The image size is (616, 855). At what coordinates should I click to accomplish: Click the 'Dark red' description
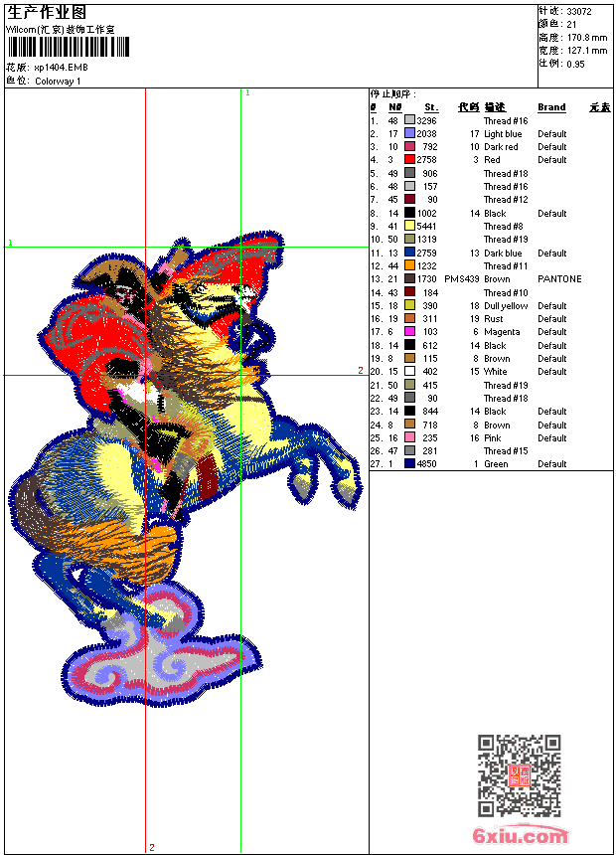501,147
